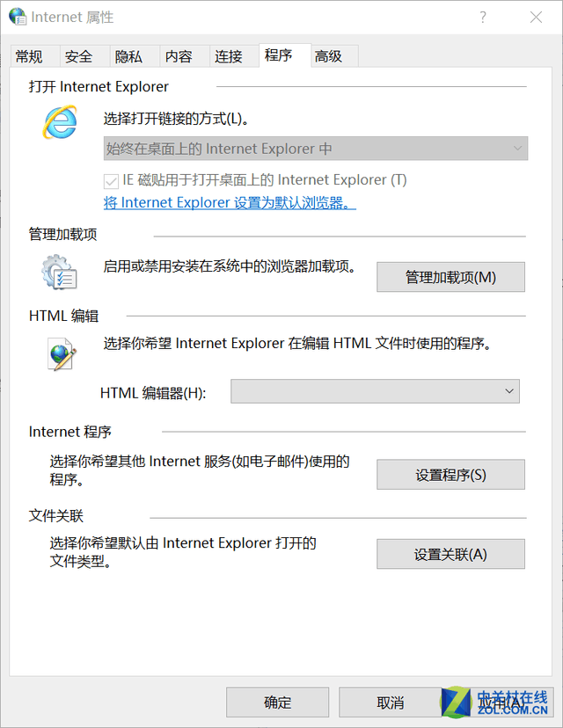Open the 高级 tab
The height and width of the screenshot is (728, 563).
tap(328, 56)
